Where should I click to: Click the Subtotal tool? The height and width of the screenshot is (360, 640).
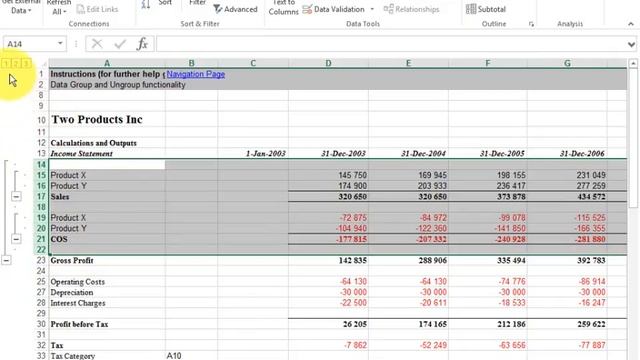(486, 9)
